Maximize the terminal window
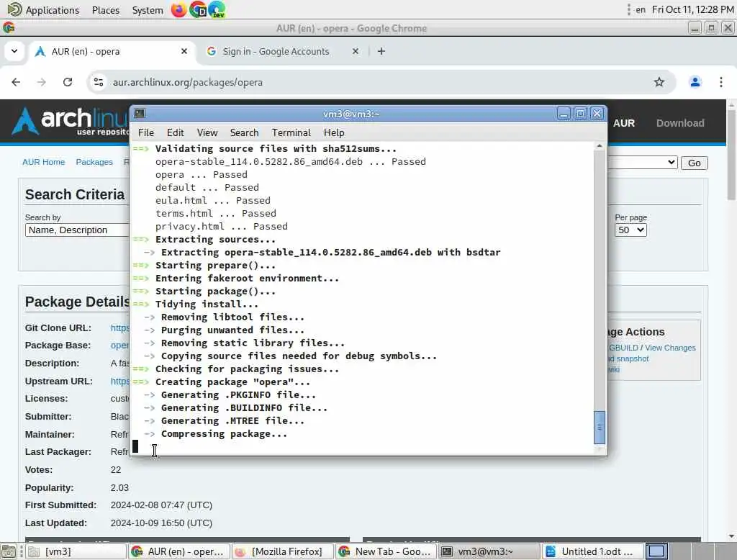737x560 pixels. coord(580,114)
